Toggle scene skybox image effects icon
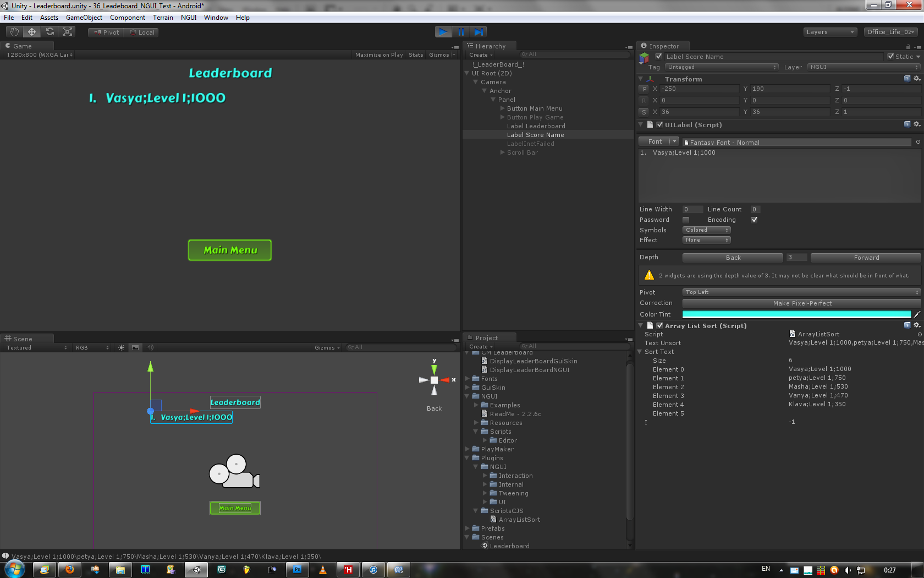Viewport: 924px width, 578px height. (x=135, y=347)
